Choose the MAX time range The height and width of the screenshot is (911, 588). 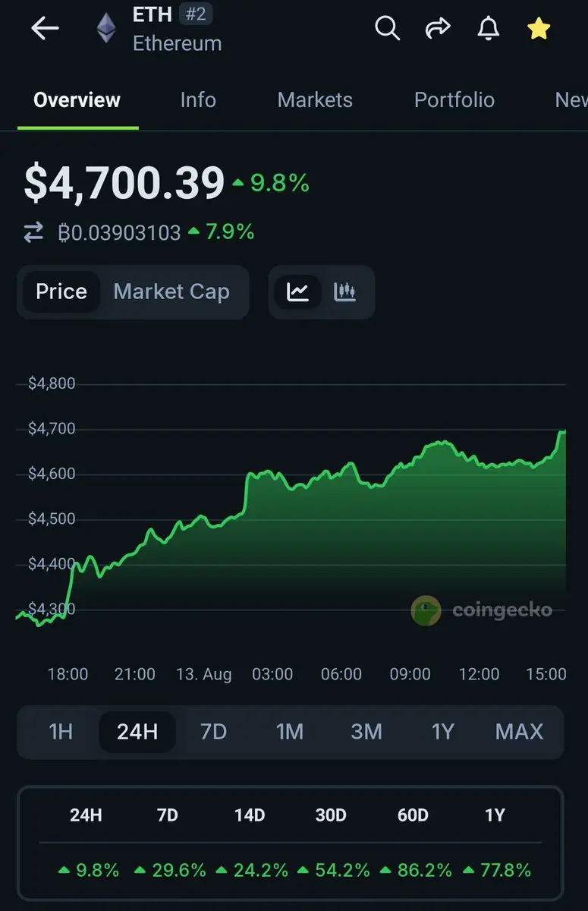pos(520,732)
